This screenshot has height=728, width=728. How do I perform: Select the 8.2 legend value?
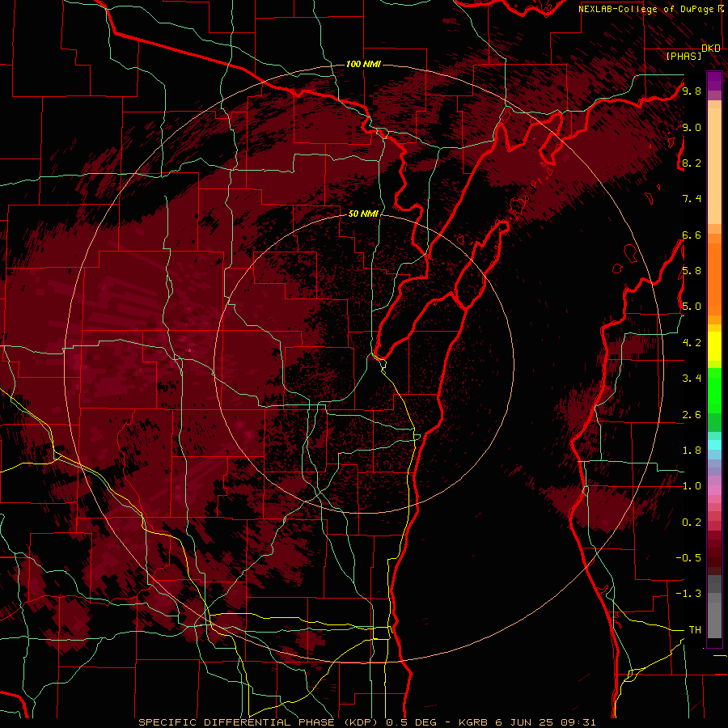pos(692,163)
